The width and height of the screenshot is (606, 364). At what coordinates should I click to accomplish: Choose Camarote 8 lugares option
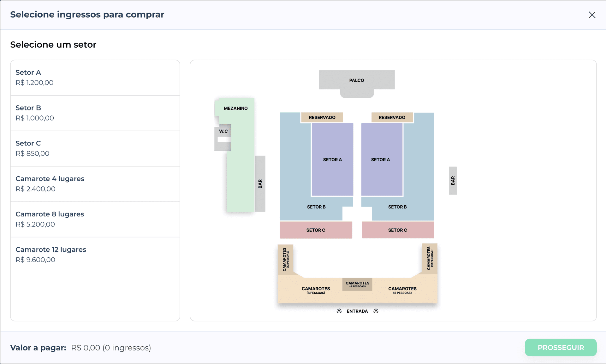tap(95, 219)
